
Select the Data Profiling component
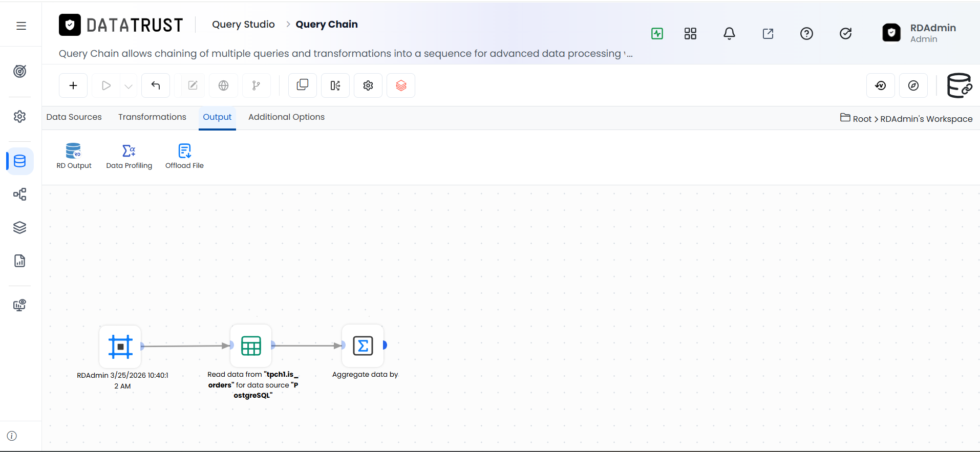click(129, 156)
